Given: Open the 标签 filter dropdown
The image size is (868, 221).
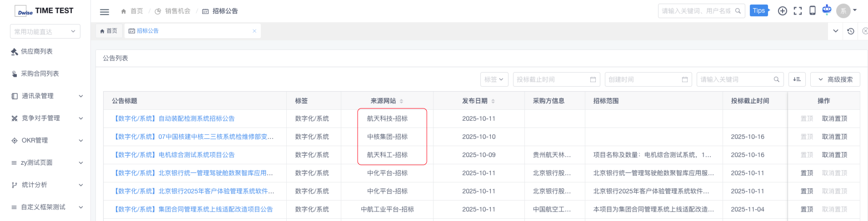Looking at the screenshot, I should click(494, 79).
